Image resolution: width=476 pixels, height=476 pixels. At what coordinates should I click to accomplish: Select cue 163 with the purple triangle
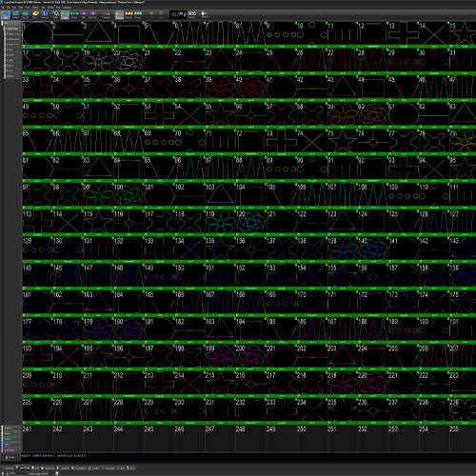point(98,304)
